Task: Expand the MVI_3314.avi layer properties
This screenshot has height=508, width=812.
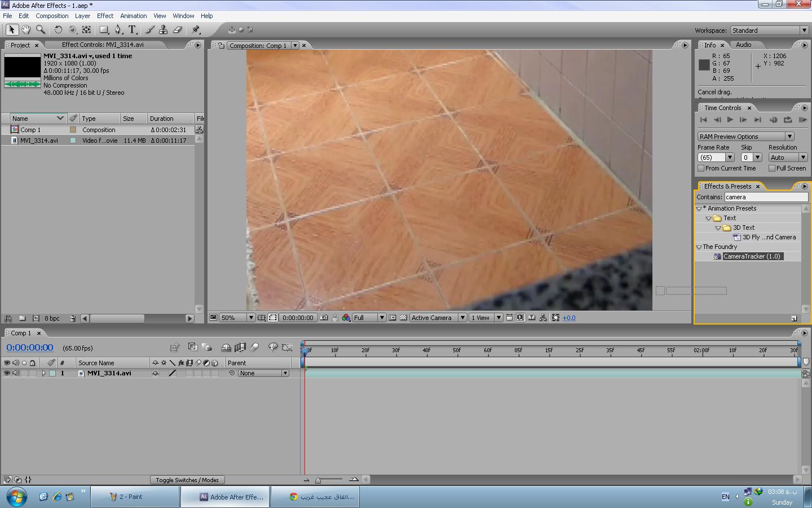Action: [43, 373]
